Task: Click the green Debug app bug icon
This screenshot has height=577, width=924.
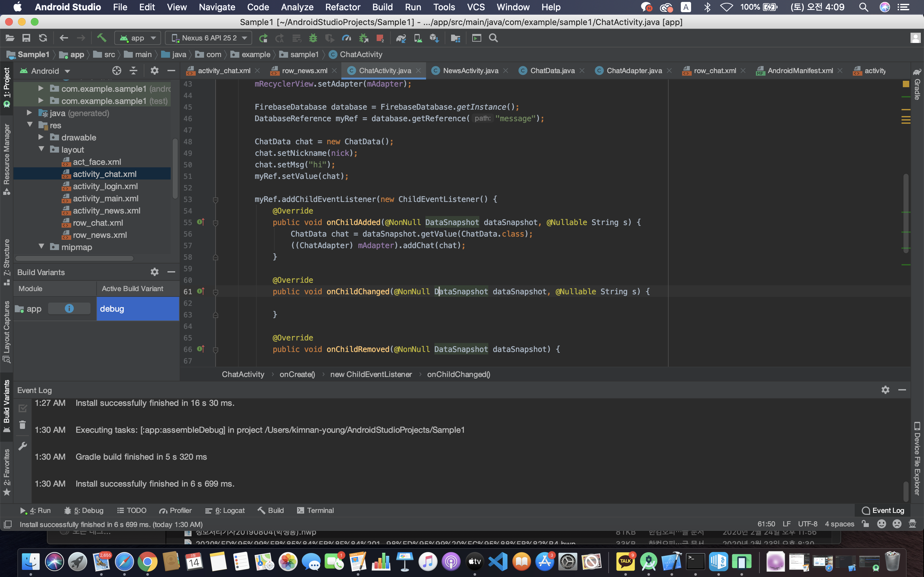Action: pyautogui.click(x=313, y=38)
